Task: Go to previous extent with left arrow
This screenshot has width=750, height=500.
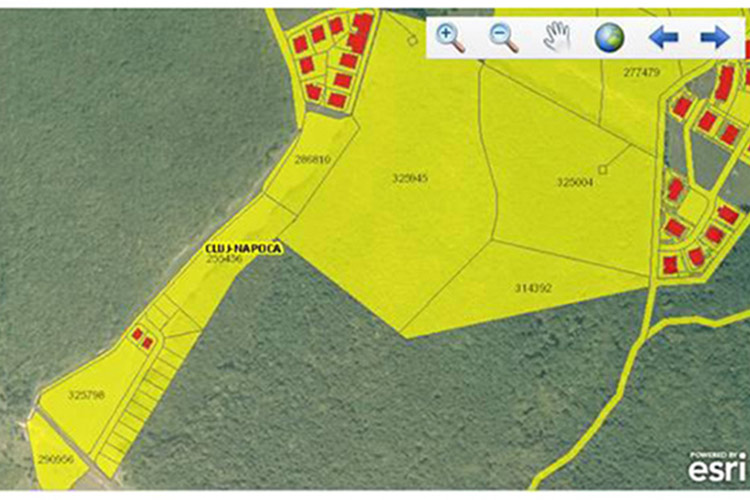Action: (663, 38)
